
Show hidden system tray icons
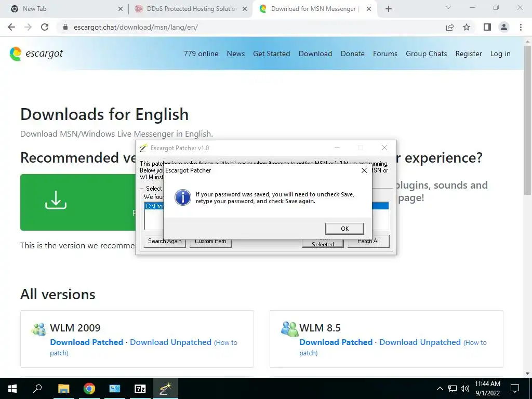click(x=440, y=389)
